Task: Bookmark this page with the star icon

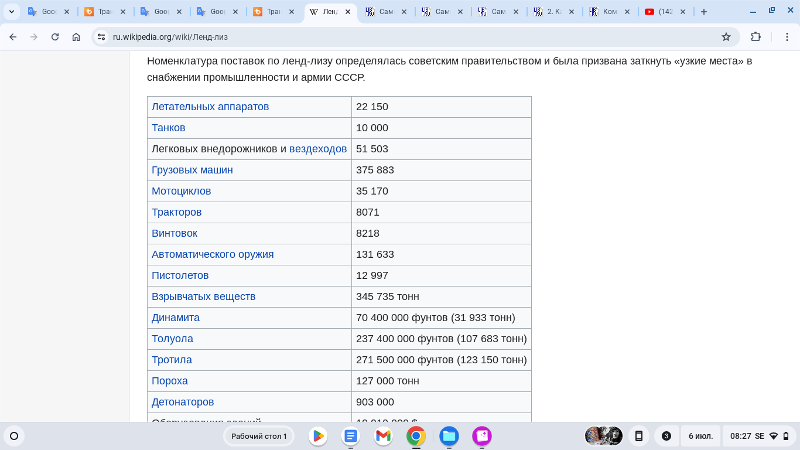Action: 726,37
